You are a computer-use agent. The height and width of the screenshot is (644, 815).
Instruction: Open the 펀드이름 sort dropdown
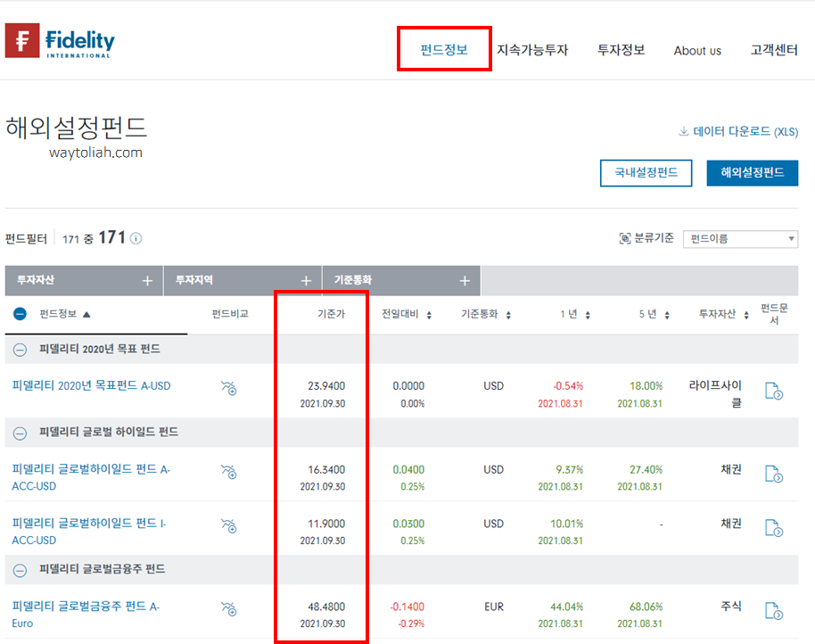click(740, 238)
